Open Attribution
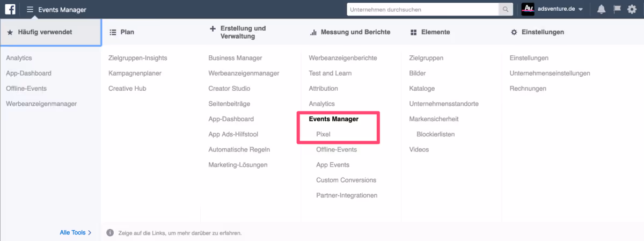 324,89
